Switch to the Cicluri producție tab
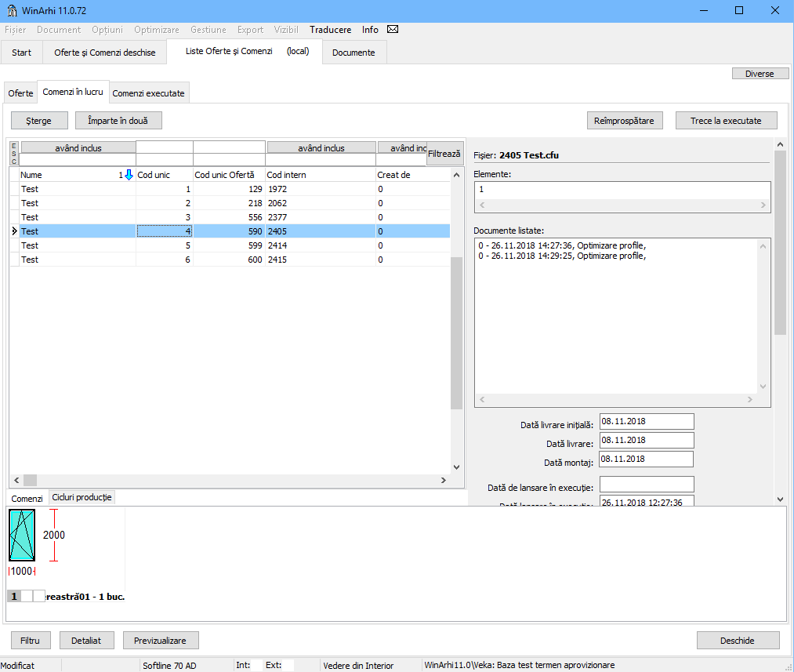Screen dimensions: 794x672 (x=82, y=498)
